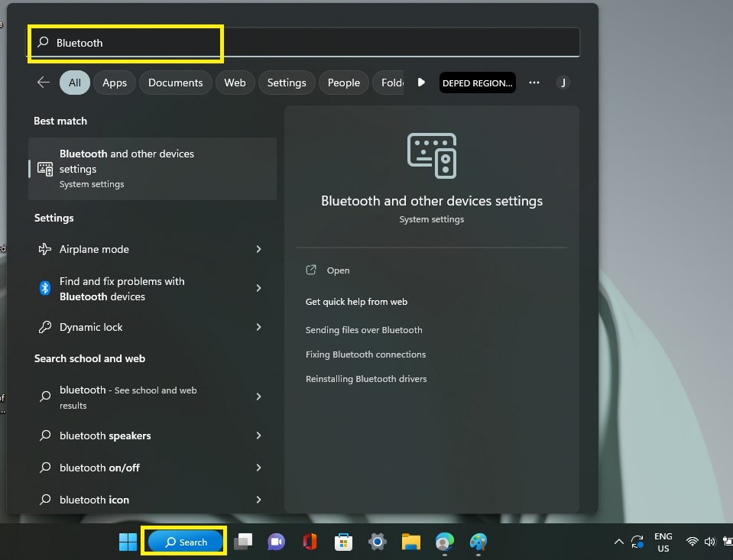733x560 pixels.
Task: Switch to the People filter tab
Action: pyautogui.click(x=344, y=83)
